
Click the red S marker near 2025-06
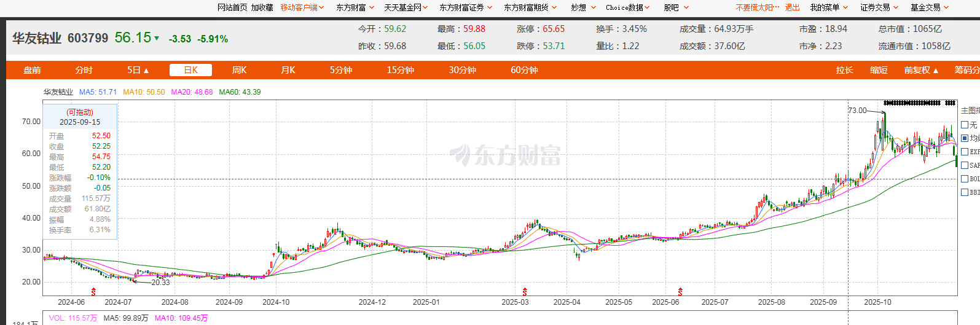pos(680,291)
